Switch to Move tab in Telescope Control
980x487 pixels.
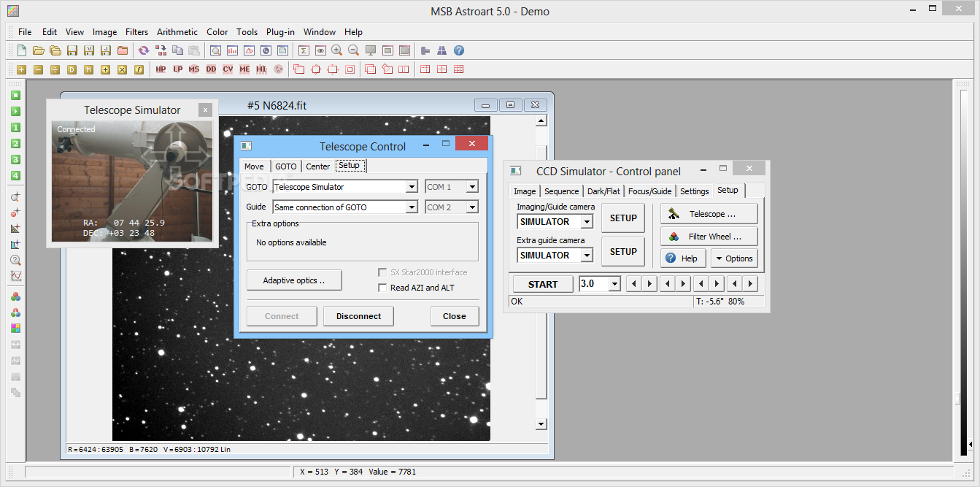pos(254,166)
